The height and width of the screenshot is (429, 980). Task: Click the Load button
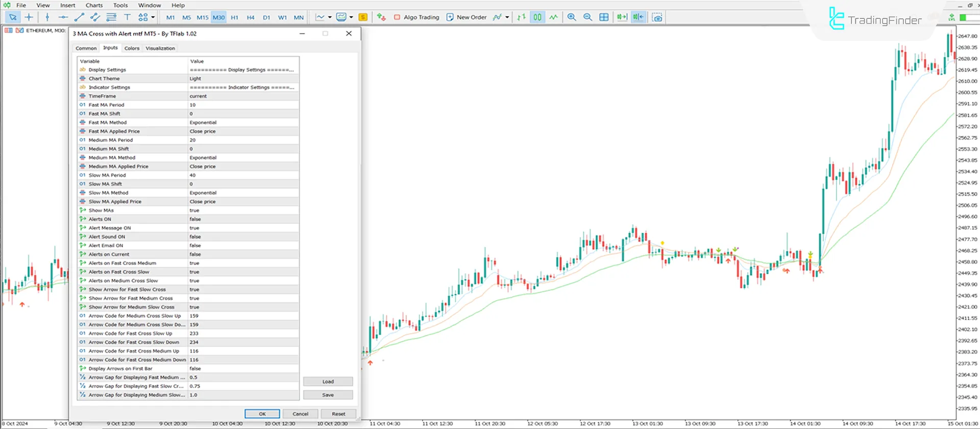coord(328,382)
